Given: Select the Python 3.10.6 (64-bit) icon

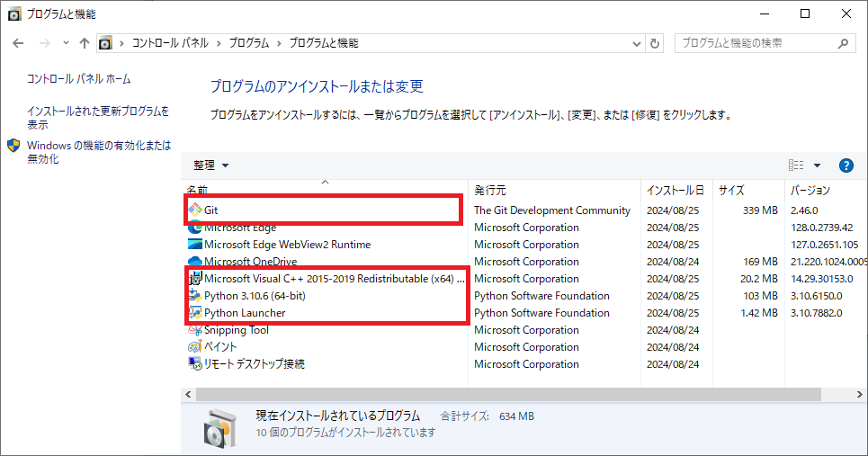Looking at the screenshot, I should coord(195,296).
